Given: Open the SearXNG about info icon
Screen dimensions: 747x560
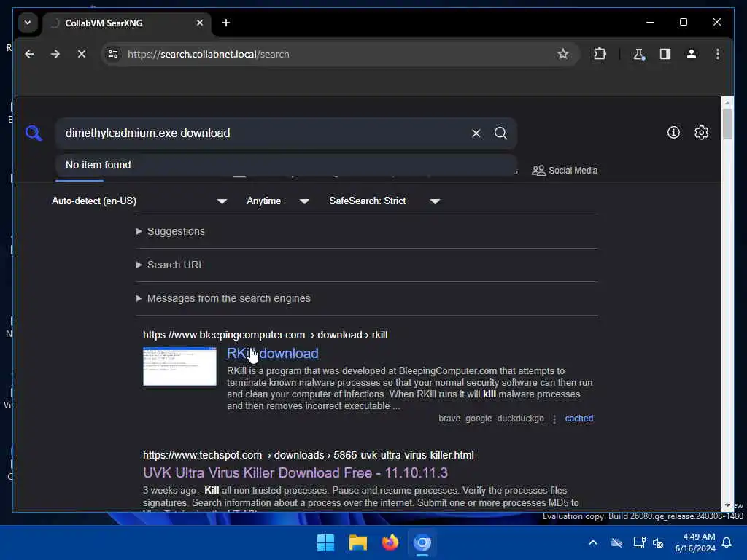Looking at the screenshot, I should pyautogui.click(x=673, y=133).
